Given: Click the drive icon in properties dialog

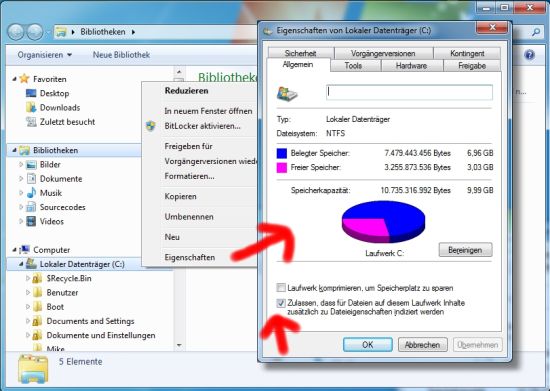Looking at the screenshot, I should tap(287, 93).
